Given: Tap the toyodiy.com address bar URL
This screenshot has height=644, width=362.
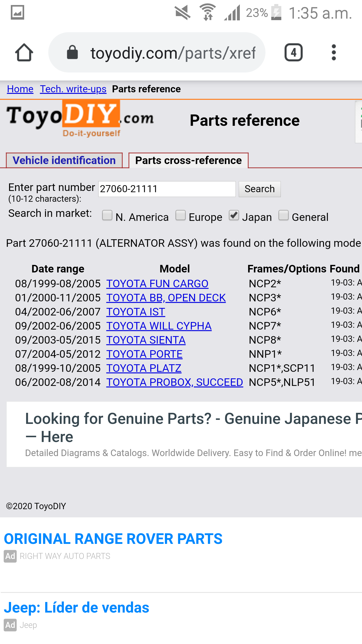Looking at the screenshot, I should click(173, 53).
